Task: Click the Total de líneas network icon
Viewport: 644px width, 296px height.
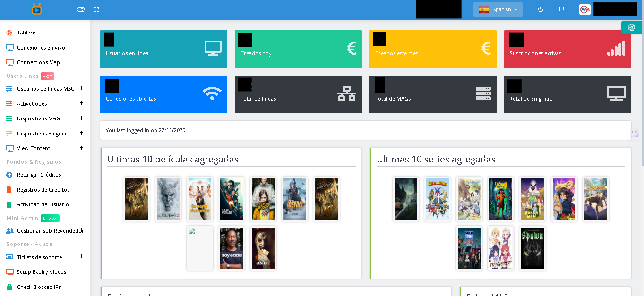Action: pyautogui.click(x=347, y=93)
